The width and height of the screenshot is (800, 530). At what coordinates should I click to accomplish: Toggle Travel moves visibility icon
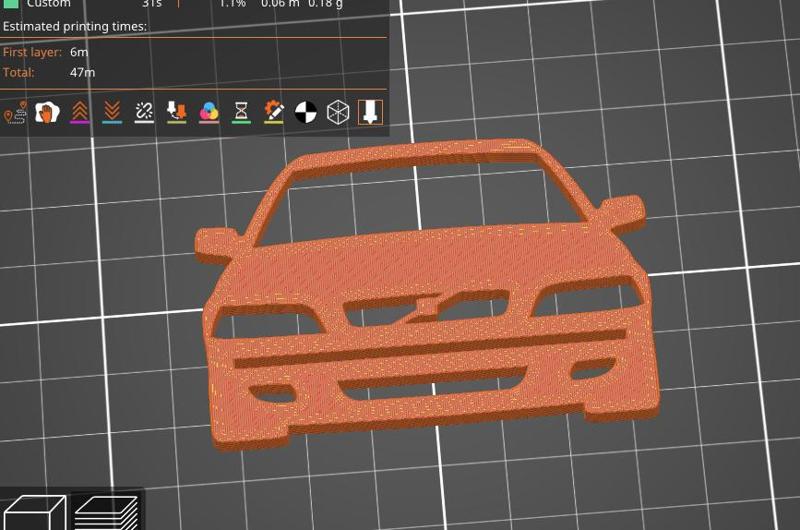(x=15, y=113)
